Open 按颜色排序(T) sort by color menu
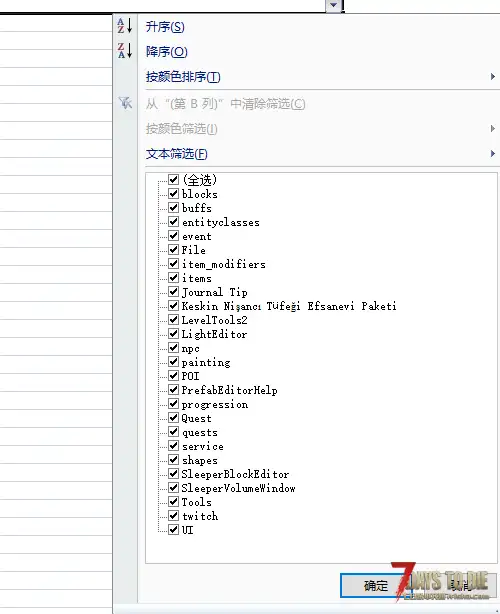Viewport: 500px width, 614px height. pos(183,77)
